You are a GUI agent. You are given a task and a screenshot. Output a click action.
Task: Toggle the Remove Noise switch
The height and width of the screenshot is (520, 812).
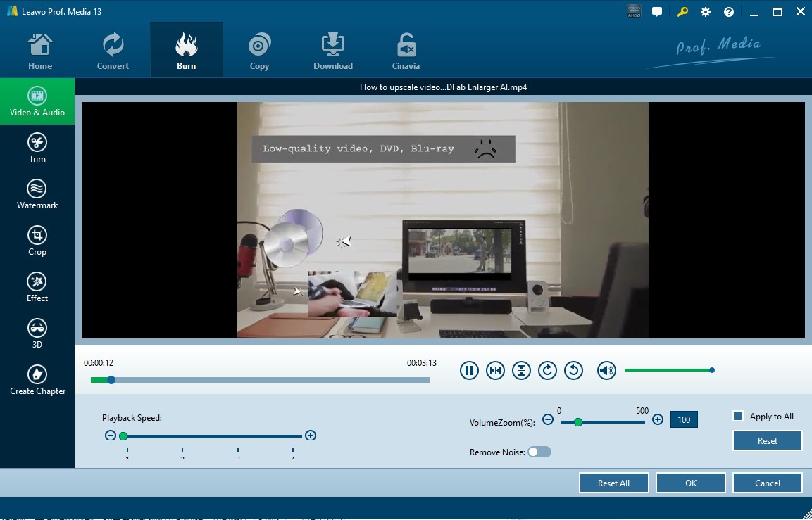coord(539,452)
